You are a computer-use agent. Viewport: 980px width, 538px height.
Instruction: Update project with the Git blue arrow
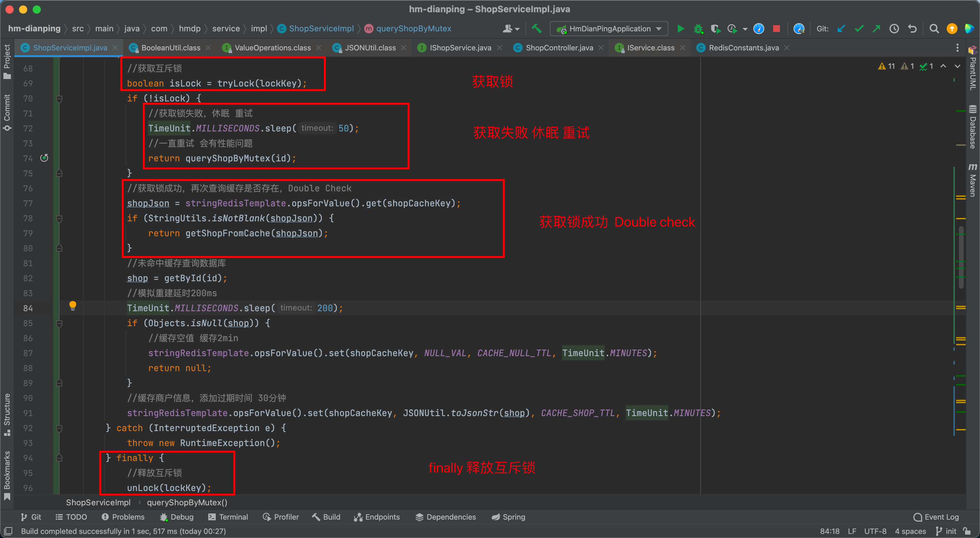pyautogui.click(x=841, y=29)
